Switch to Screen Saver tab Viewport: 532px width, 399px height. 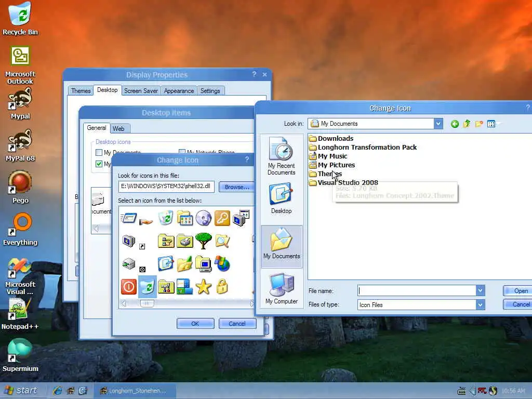[141, 90]
